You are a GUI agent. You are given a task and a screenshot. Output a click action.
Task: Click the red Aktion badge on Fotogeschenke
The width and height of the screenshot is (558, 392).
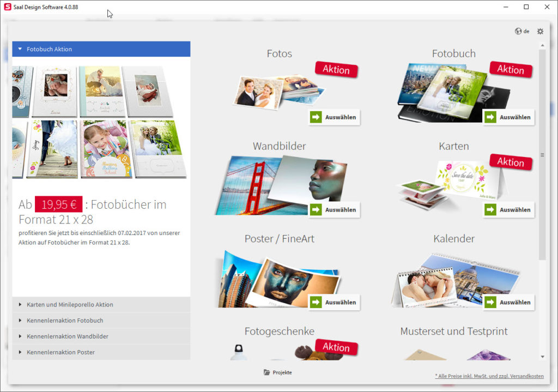pos(336,347)
